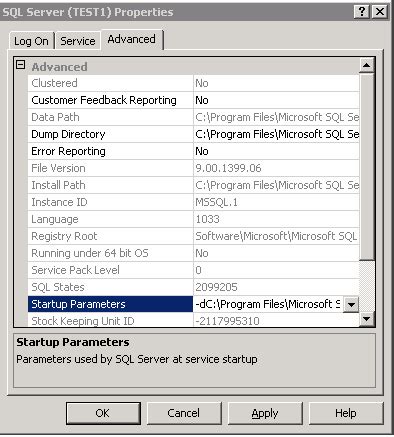394x437 pixels.
Task: Click the Data Path value
Action: click(276, 117)
